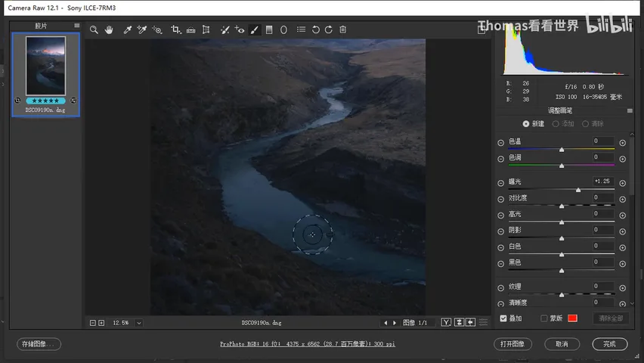Image resolution: width=644 pixels, height=363 pixels.
Task: Go to previous image arrow
Action: 385,323
